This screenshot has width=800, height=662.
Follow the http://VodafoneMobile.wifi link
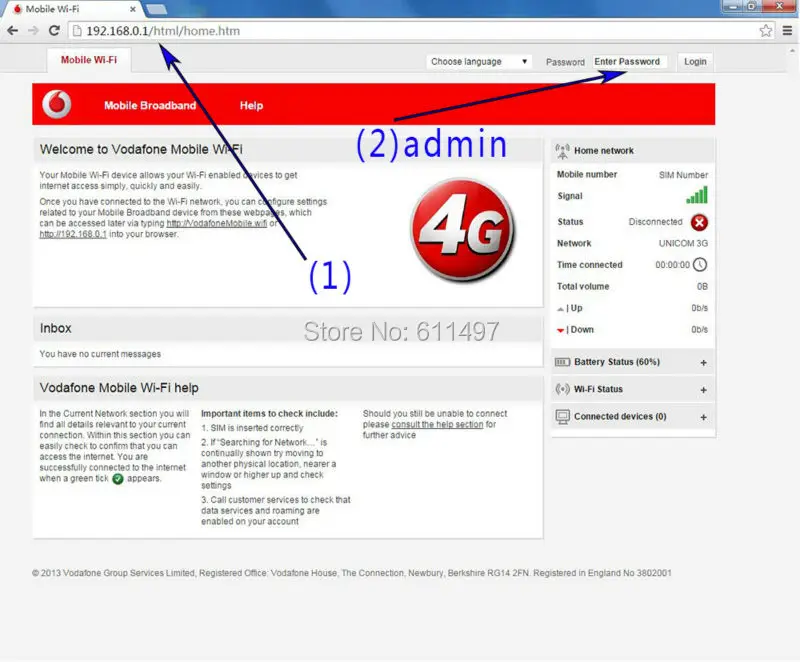(x=217, y=223)
